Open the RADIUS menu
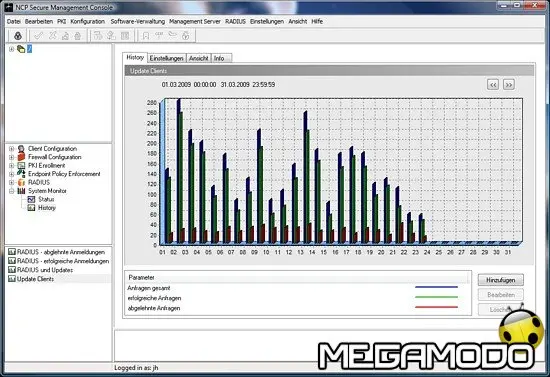The image size is (550, 377). coord(235,21)
